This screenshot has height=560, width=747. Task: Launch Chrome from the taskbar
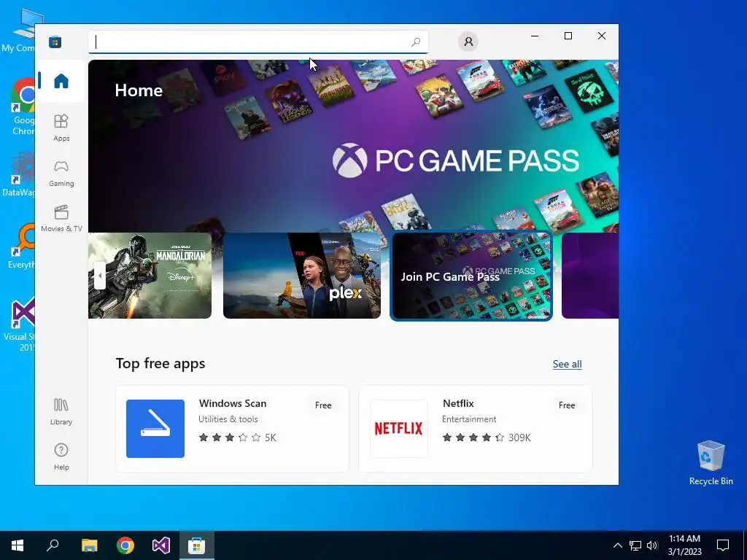125,545
